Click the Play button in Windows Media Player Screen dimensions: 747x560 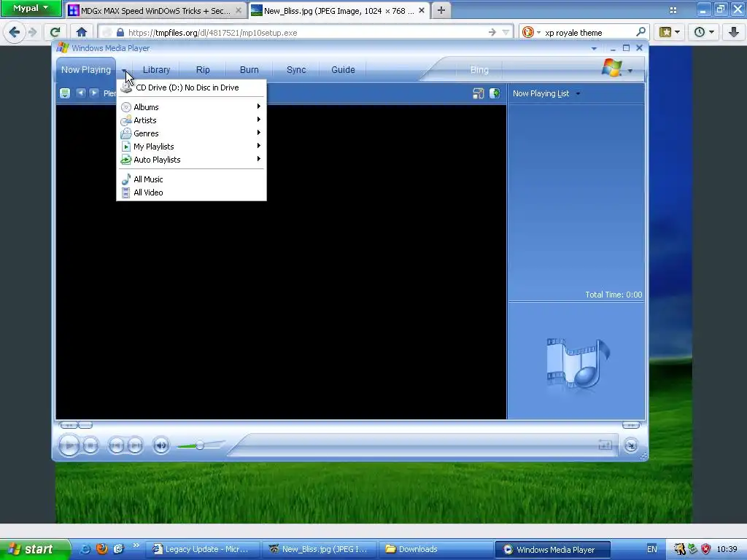point(69,446)
